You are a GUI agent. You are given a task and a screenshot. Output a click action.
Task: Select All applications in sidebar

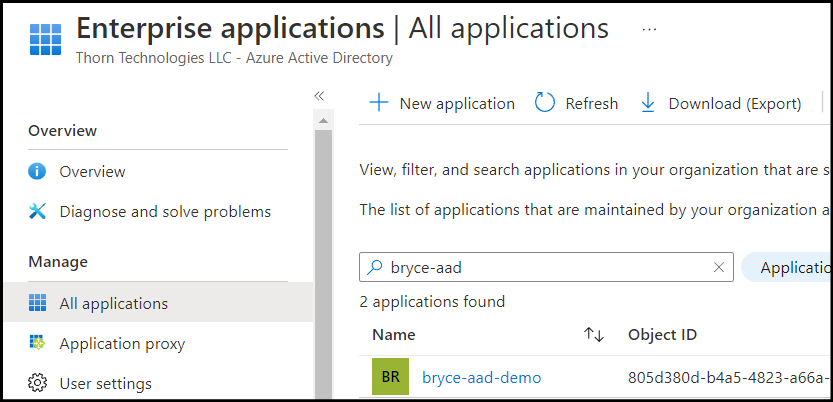[x=114, y=304]
